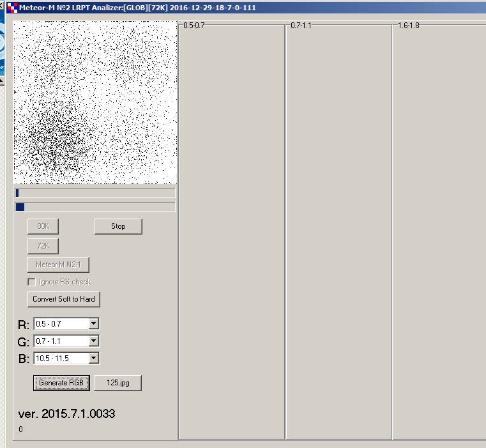
Task: Click the B: channel label
Action: point(24,359)
